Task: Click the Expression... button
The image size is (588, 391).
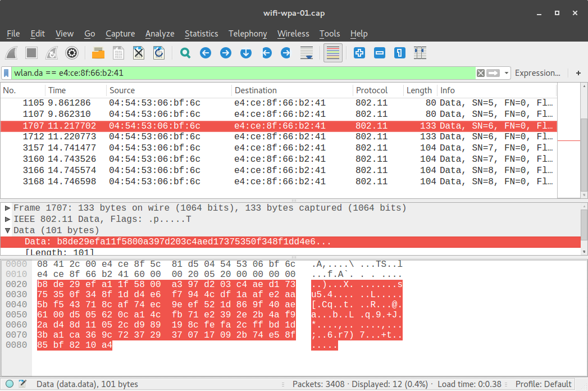Action: pos(537,72)
